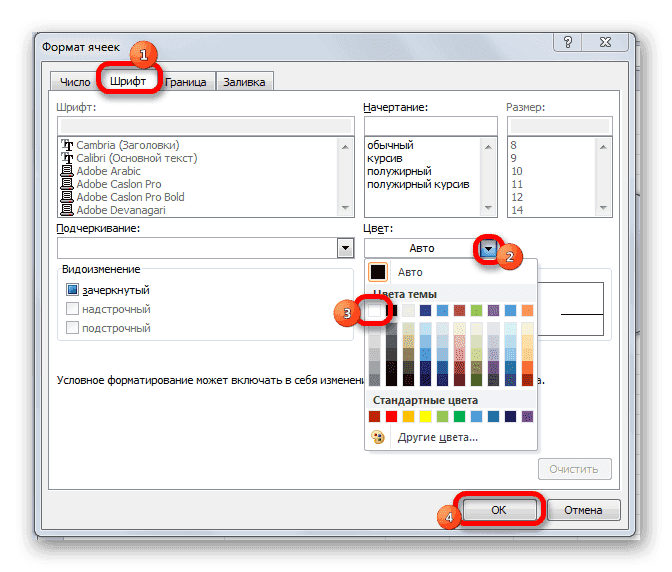Click size list scroll down arrow
Viewport: 672px width, 572px height.
click(603, 208)
